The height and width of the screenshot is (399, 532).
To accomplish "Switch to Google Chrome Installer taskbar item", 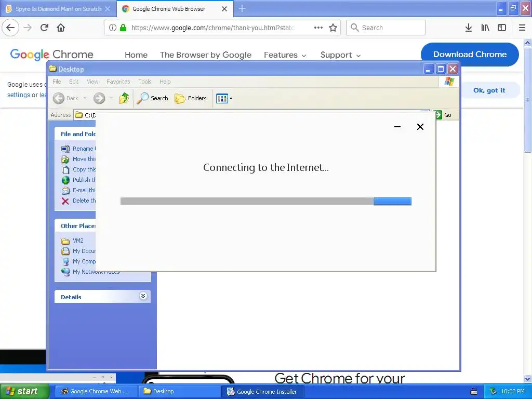I will [262, 391].
